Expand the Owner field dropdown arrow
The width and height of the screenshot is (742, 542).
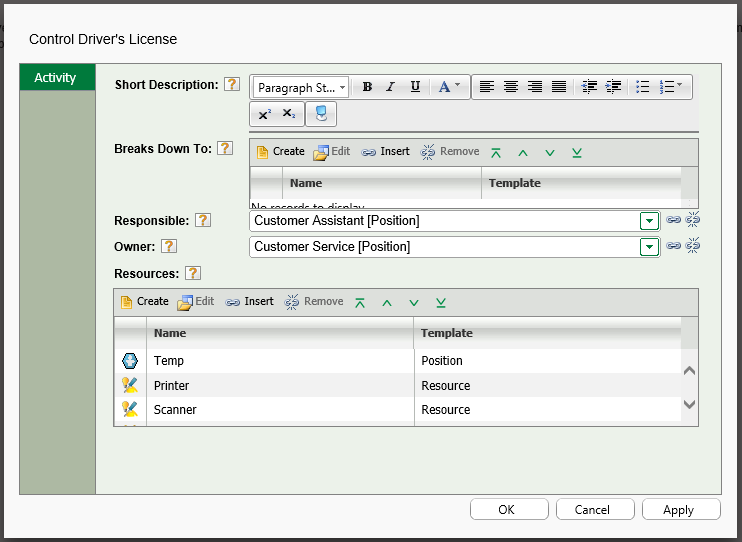pos(649,247)
